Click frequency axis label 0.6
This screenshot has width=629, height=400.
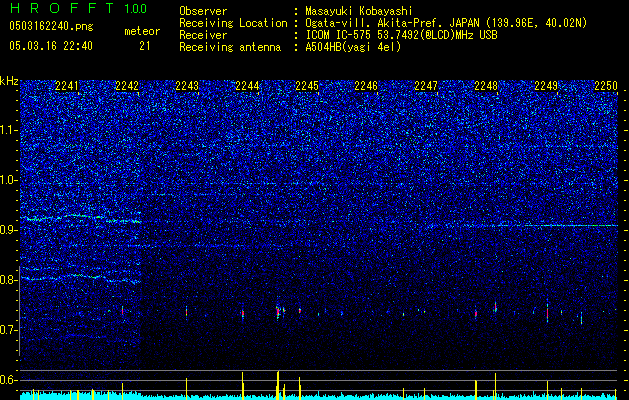click(x=9, y=380)
